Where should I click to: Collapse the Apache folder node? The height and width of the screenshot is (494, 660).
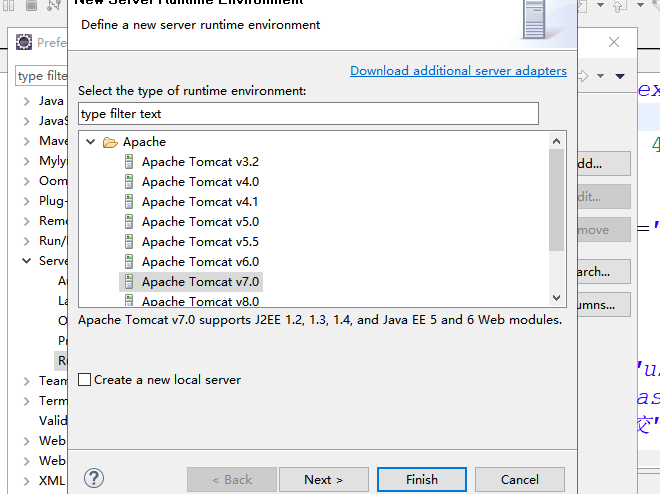[x=90, y=142]
